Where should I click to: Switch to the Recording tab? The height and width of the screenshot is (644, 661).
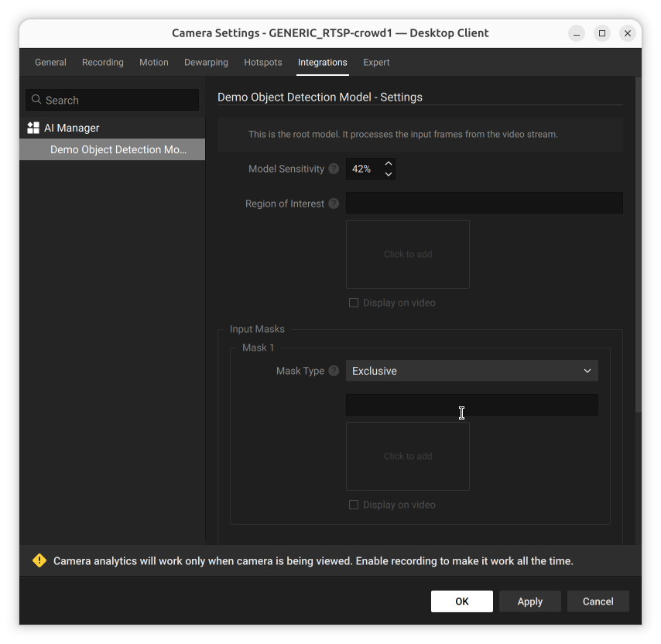(103, 63)
